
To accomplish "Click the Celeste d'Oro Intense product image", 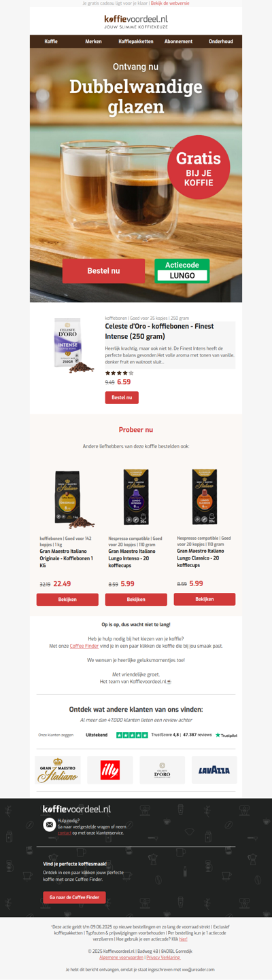I will 73,345.
